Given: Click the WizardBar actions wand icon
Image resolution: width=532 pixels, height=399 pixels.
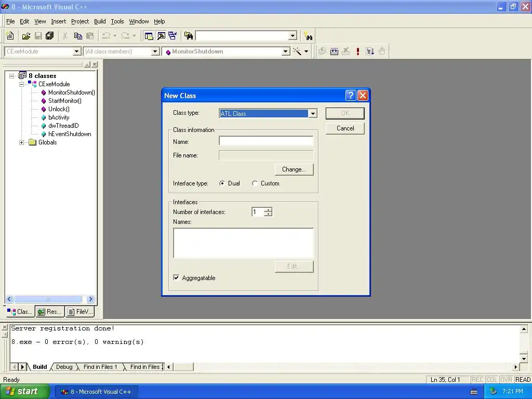Looking at the screenshot, I should 297,51.
